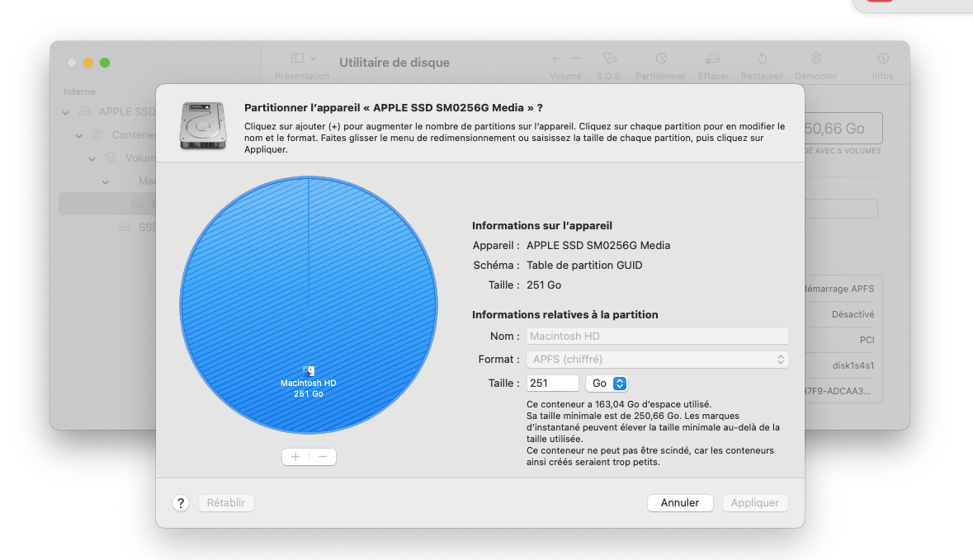Screen dimensions: 973x560
Task: Cancel the dialog with Annuler
Action: click(680, 503)
